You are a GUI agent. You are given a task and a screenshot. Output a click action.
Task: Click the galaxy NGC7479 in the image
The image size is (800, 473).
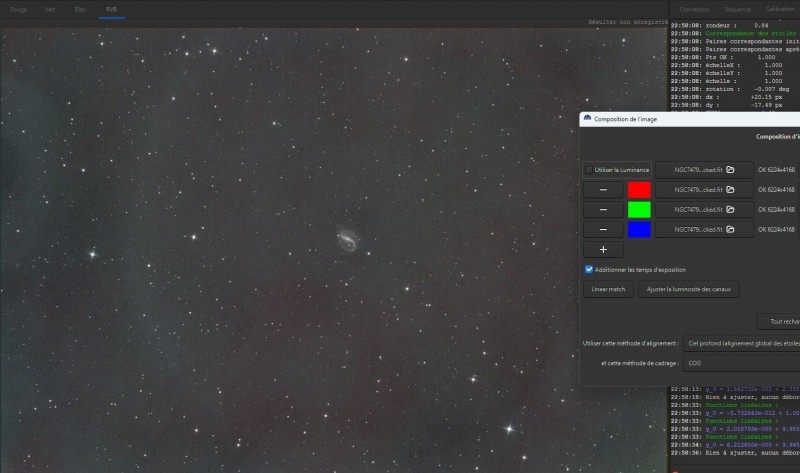coord(348,240)
